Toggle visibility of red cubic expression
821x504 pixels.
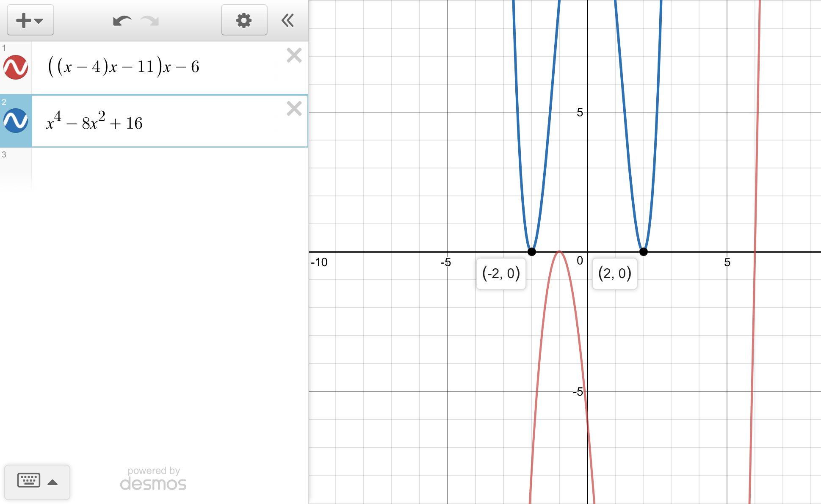coord(16,67)
